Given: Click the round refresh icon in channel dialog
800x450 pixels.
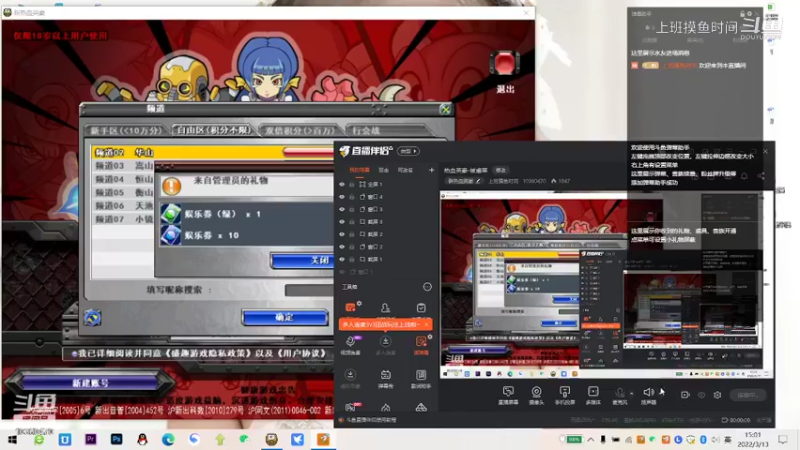Looking at the screenshot, I should 92,317.
